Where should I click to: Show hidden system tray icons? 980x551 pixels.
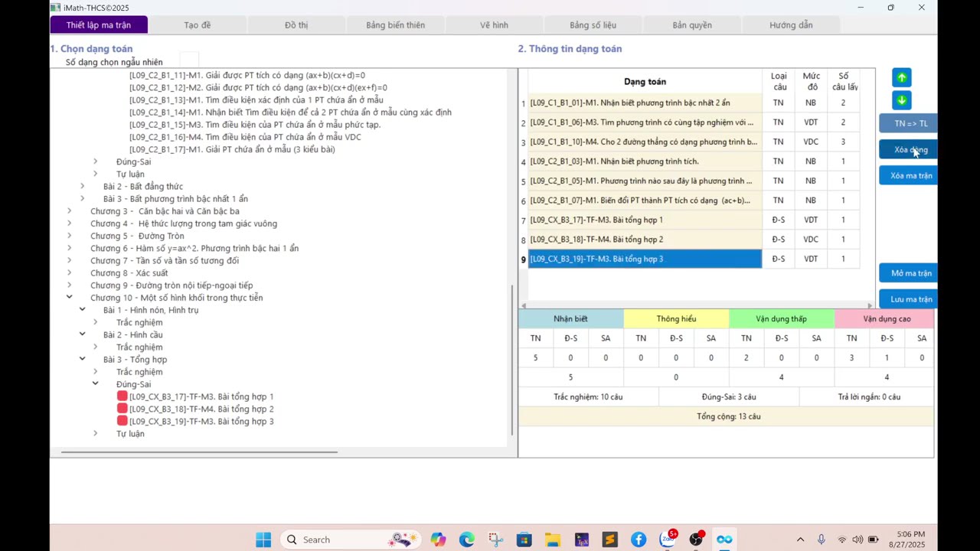click(800, 540)
